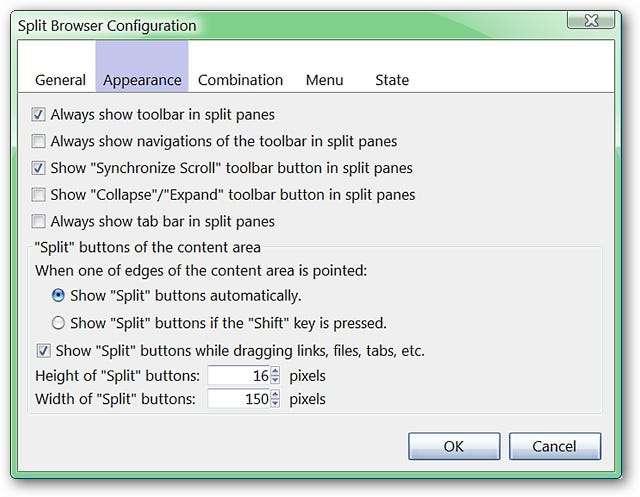
Task: Open the State tab
Action: point(392,80)
